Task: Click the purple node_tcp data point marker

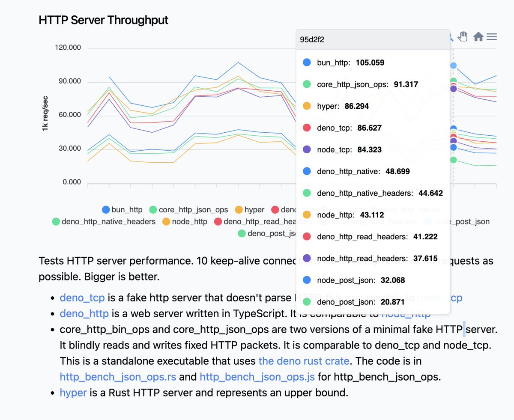Action: 453,89
